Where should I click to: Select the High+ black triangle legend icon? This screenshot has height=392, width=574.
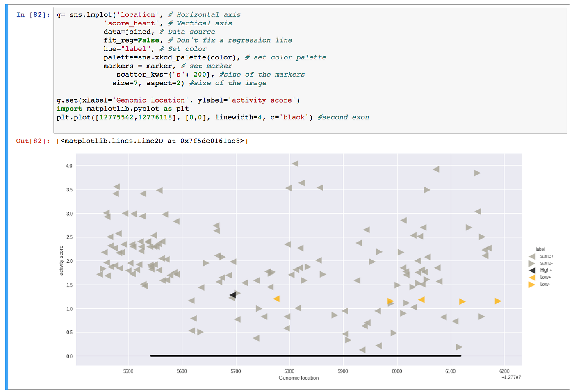tap(532, 270)
